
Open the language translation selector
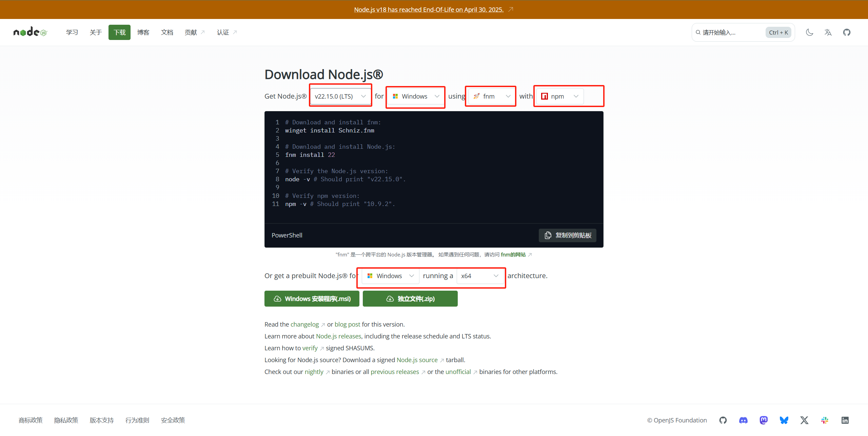click(x=828, y=32)
